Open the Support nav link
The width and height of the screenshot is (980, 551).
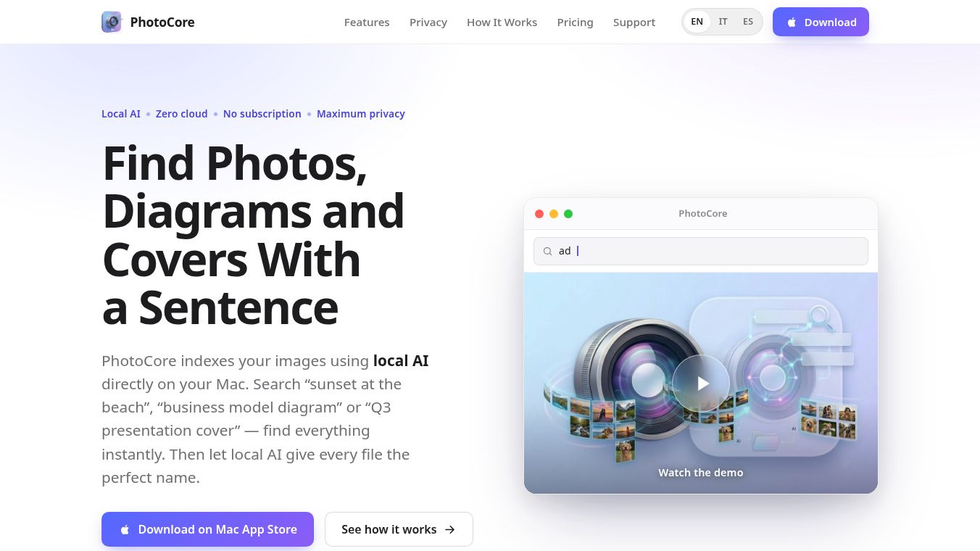click(634, 22)
